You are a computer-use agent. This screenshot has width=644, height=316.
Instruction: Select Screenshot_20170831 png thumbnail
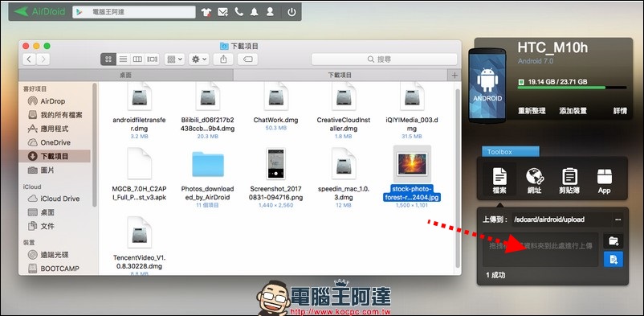276,163
